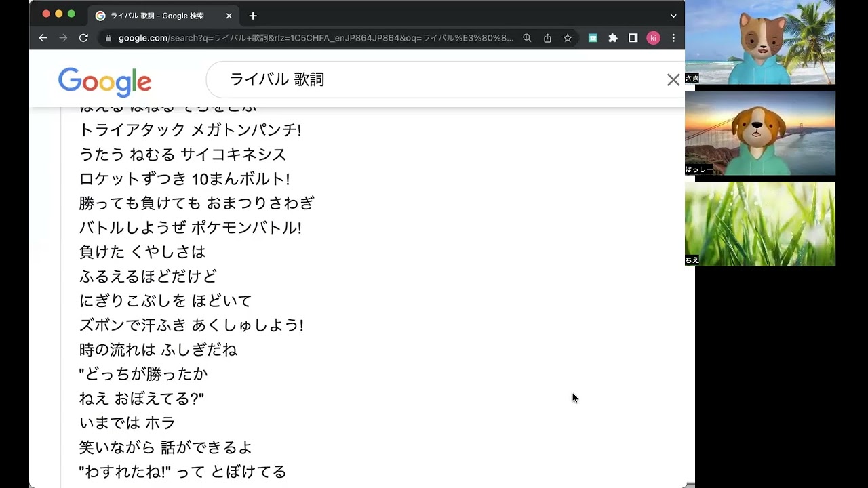Screen dimensions: 868x488
Task: Click lyric line 負けた くやしさは
Action: (142, 252)
